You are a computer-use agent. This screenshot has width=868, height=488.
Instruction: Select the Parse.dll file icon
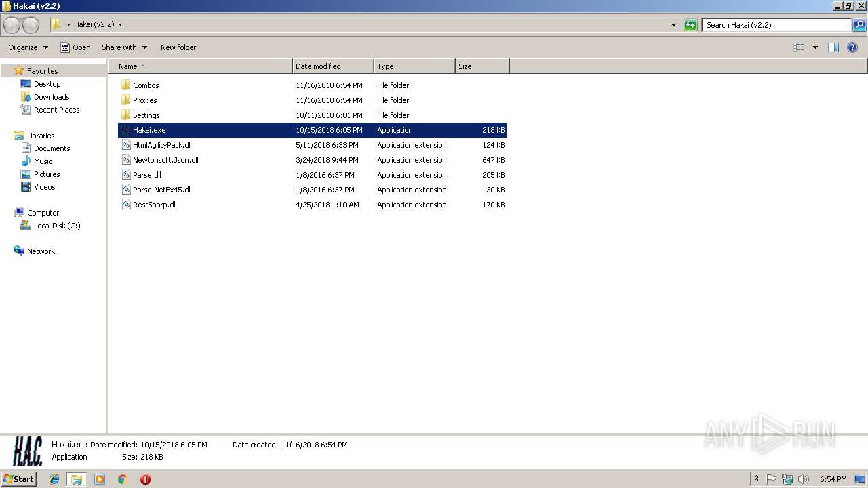(x=125, y=175)
